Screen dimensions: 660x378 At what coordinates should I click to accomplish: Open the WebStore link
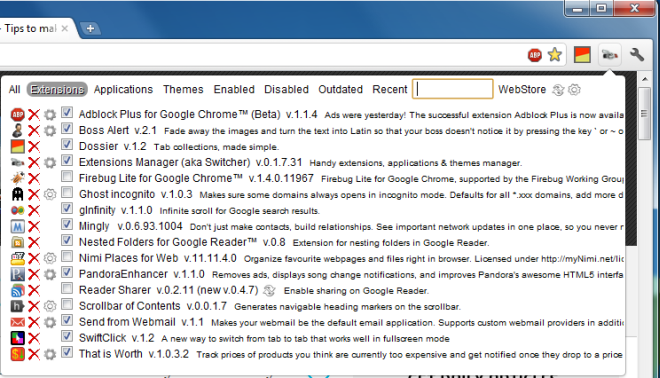coord(522,90)
